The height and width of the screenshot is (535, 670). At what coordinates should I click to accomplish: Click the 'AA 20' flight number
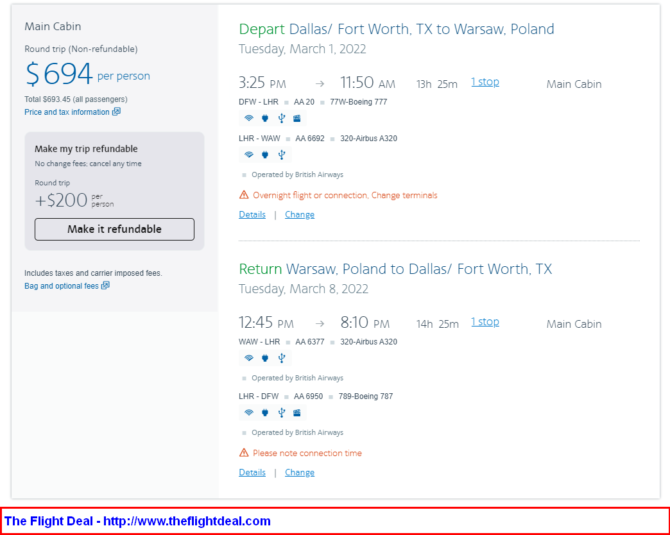pyautogui.click(x=304, y=102)
